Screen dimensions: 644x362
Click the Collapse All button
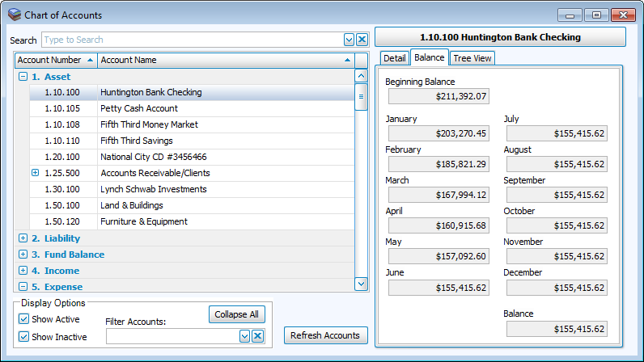pos(237,314)
